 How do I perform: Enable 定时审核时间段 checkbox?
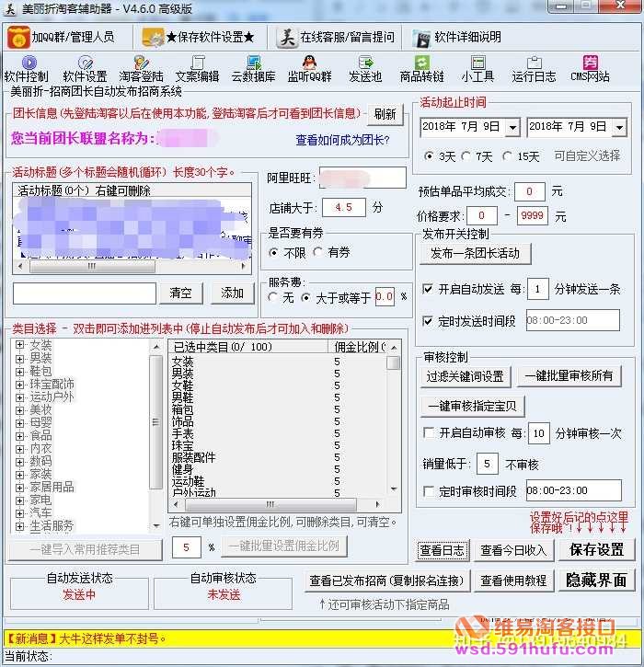(430, 491)
